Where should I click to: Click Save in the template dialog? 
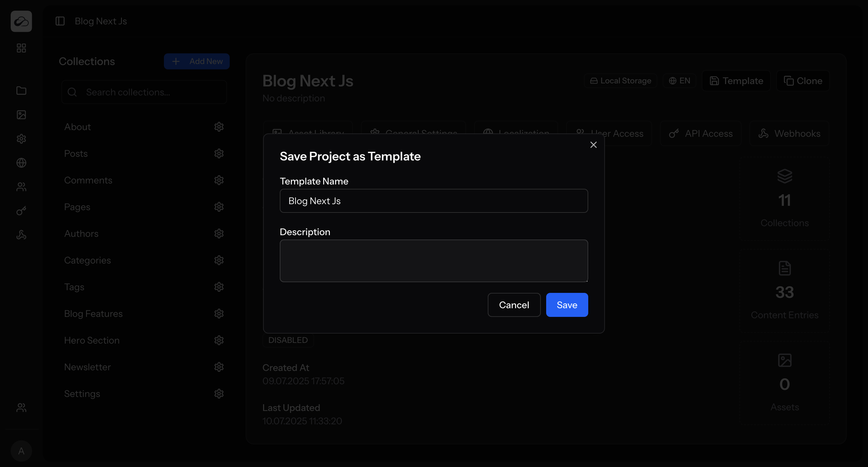567,305
